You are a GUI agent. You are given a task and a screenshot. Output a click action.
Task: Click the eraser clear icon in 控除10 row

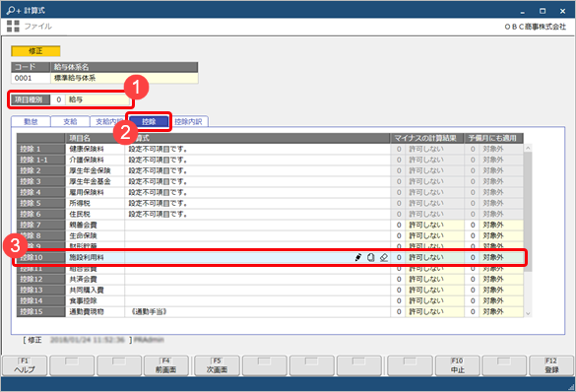coord(384,257)
